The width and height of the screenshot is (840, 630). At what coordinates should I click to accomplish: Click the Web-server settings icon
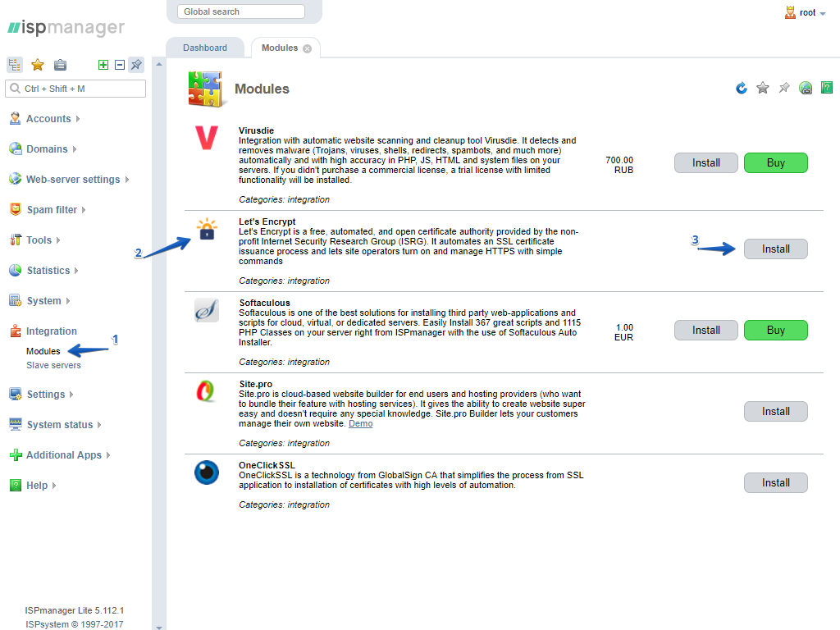point(15,179)
